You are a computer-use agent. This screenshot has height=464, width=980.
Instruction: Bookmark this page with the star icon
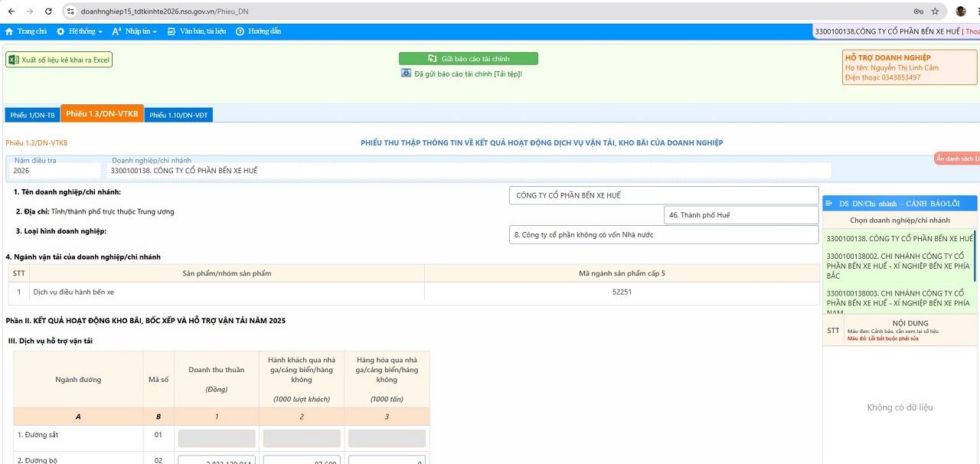[x=935, y=11]
